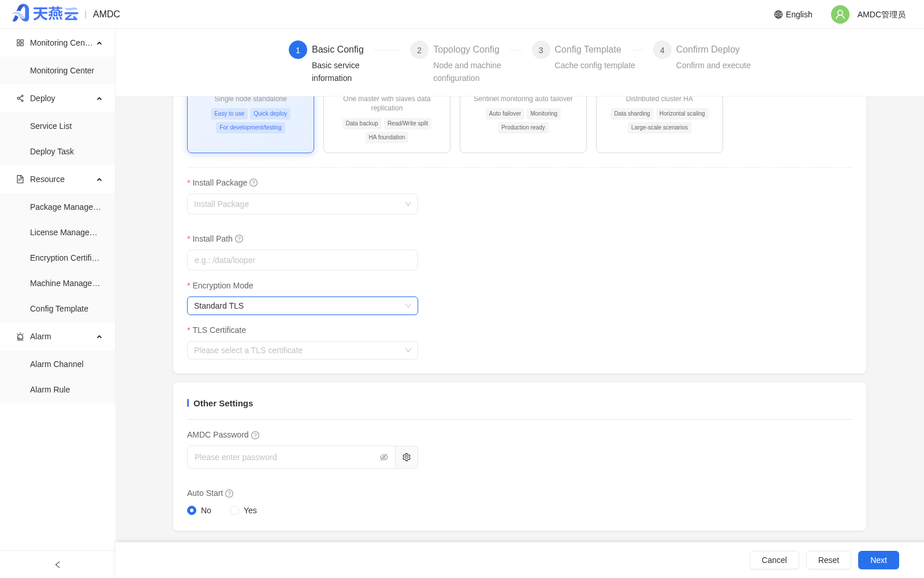Click step 4 Confirm Deploy circle

[662, 50]
